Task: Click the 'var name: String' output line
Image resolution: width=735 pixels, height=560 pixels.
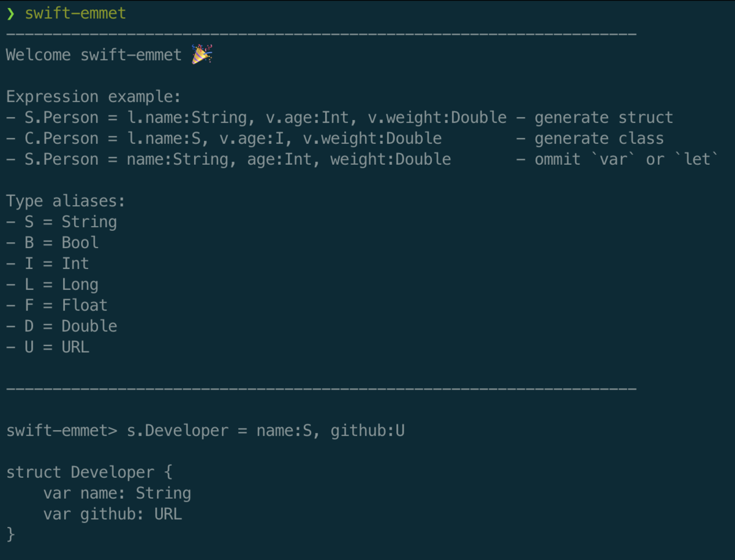Action: [117, 493]
